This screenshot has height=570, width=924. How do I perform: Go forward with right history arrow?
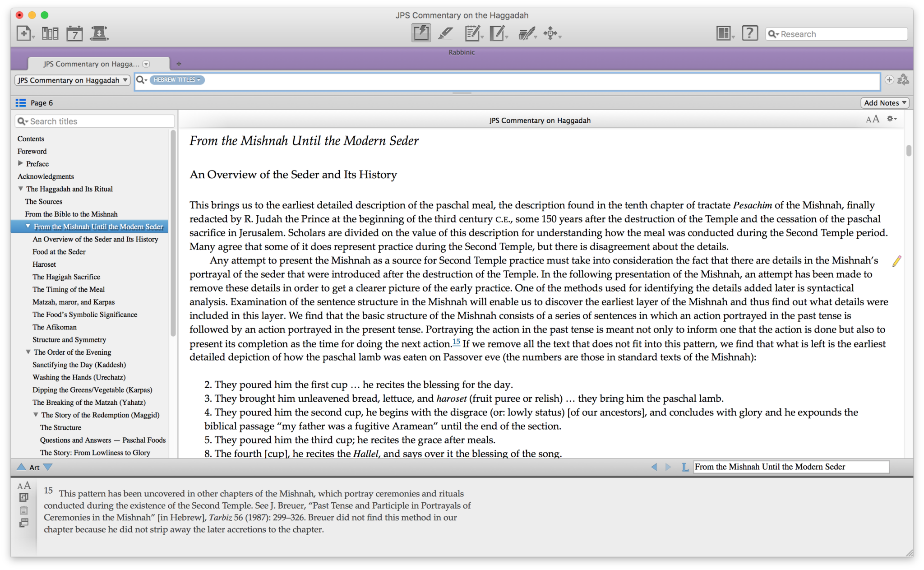click(668, 467)
